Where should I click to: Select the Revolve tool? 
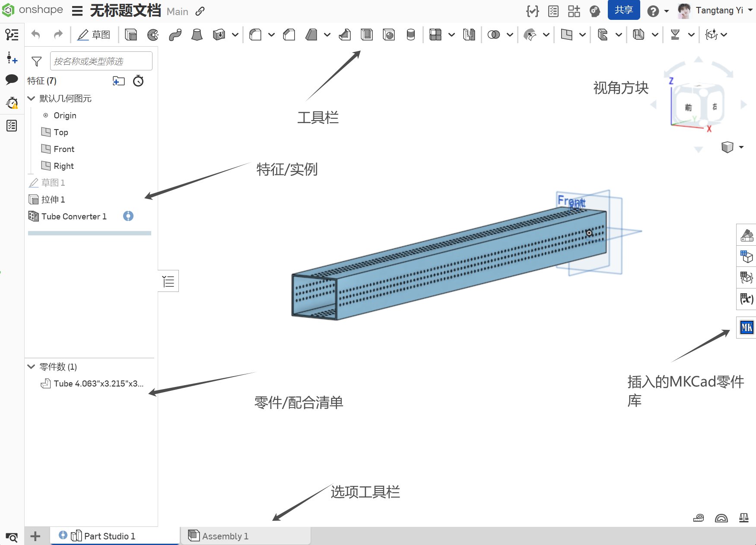[x=153, y=35]
